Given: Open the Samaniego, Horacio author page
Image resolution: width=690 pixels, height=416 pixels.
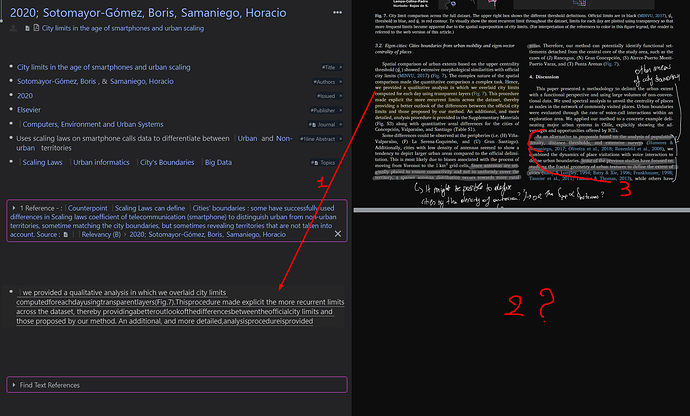Looking at the screenshot, I should point(142,81).
